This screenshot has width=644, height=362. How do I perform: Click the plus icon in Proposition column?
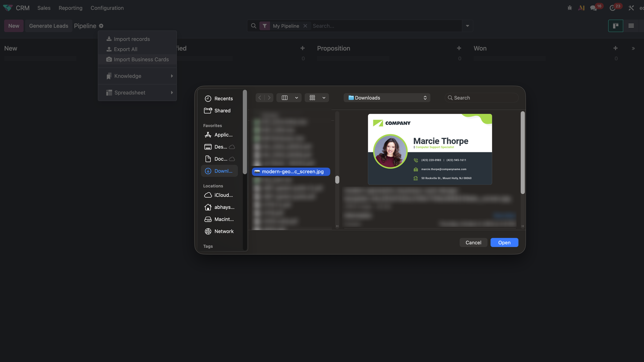coord(459,48)
